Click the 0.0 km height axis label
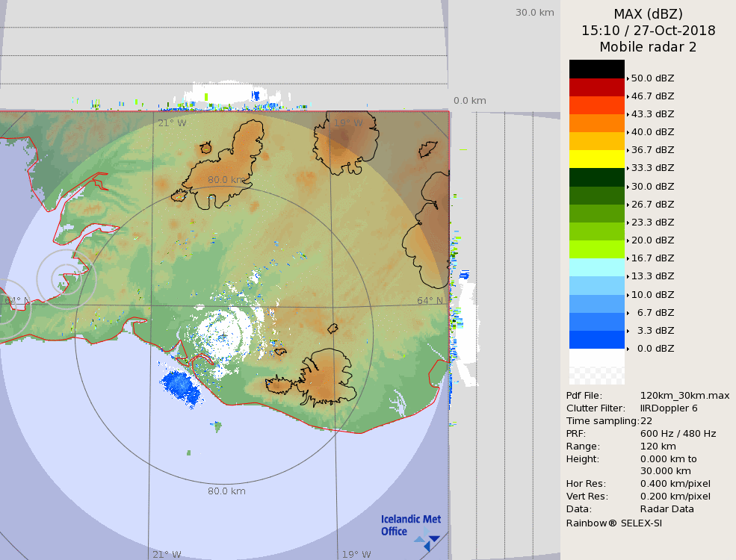Screen dimensions: 736x560 [x=470, y=101]
